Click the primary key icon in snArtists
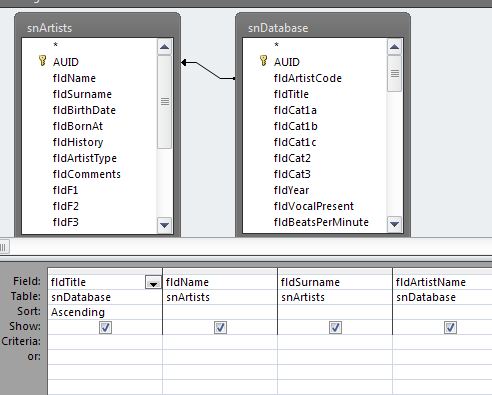Image resolution: width=492 pixels, height=395 pixels. 42,61
